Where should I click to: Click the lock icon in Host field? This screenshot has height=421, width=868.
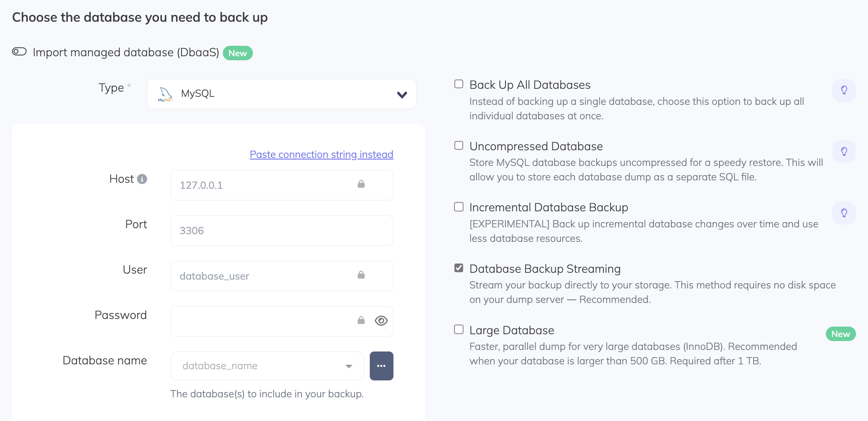pyautogui.click(x=361, y=184)
